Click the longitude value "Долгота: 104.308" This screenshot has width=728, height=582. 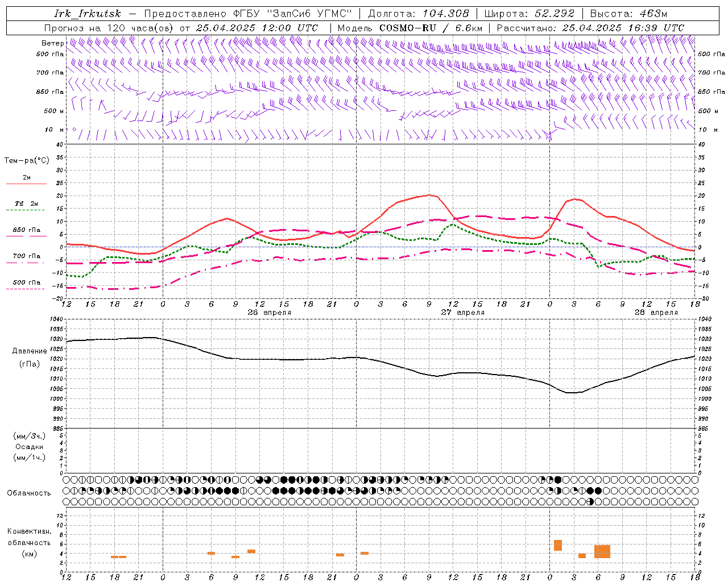click(x=419, y=14)
